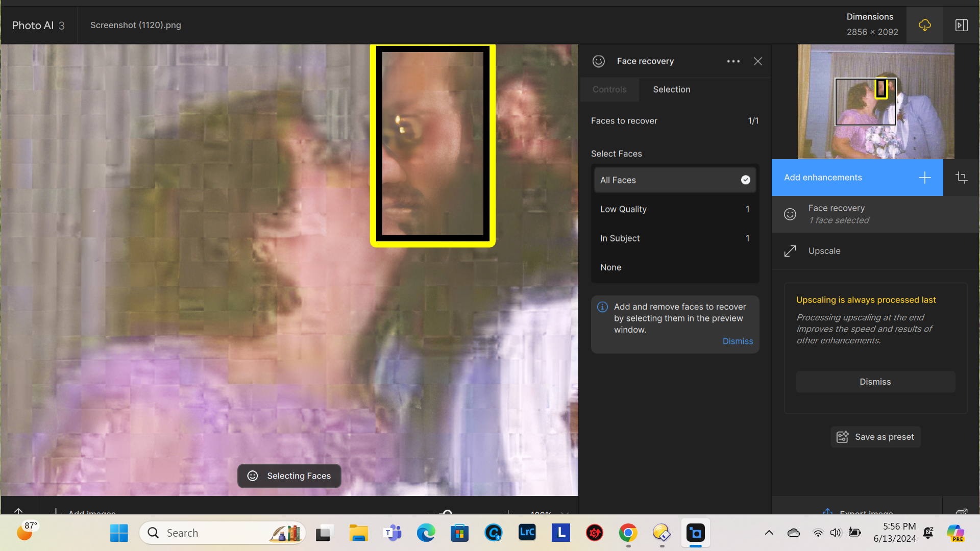Expand the system tray hidden icons chevron
This screenshot has width=980, height=551.
[769, 533]
